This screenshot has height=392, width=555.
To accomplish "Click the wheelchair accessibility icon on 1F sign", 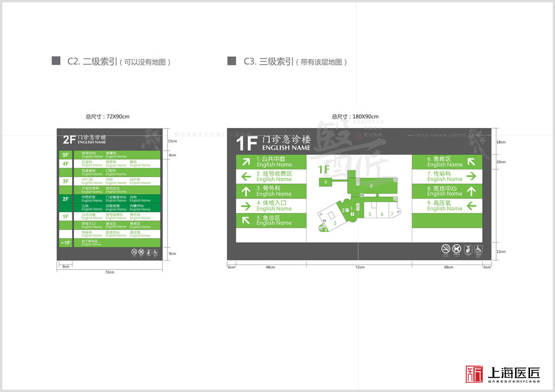I will coord(479,249).
